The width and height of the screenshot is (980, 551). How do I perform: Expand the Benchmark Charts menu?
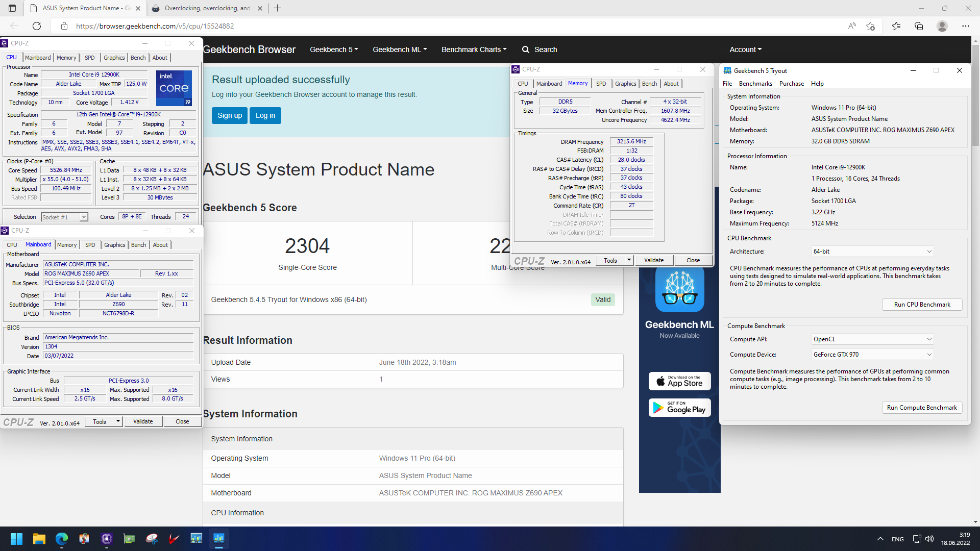coord(474,49)
